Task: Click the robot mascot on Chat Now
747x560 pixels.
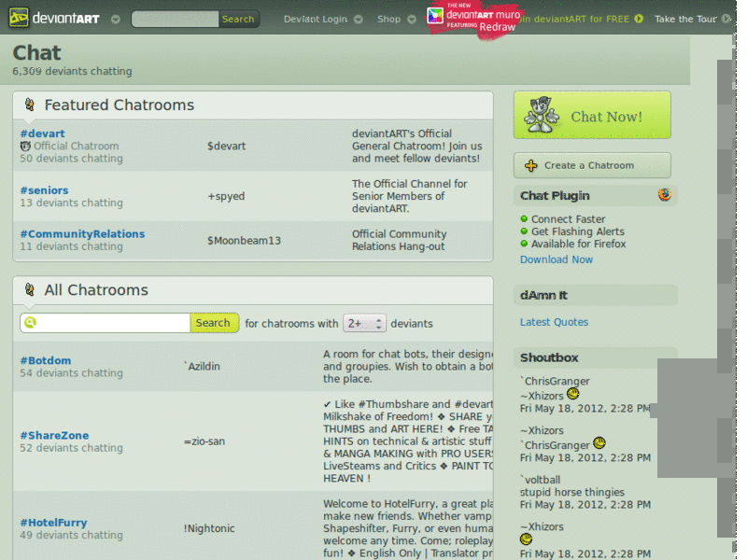Action: point(541,114)
